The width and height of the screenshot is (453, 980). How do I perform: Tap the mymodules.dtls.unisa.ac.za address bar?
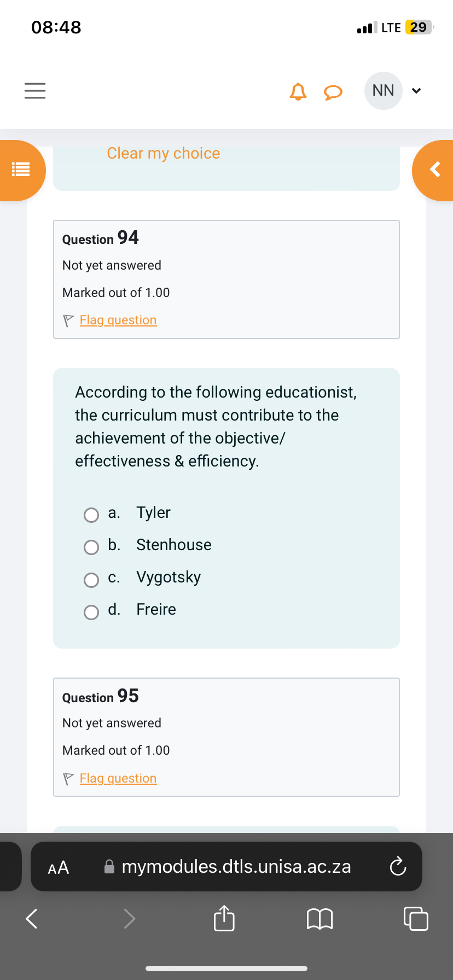(x=226, y=867)
